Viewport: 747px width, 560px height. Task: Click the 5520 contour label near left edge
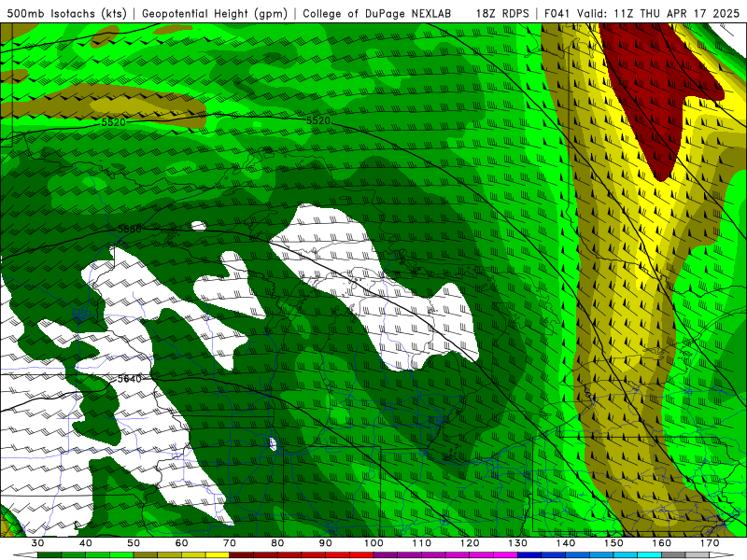click(x=113, y=122)
